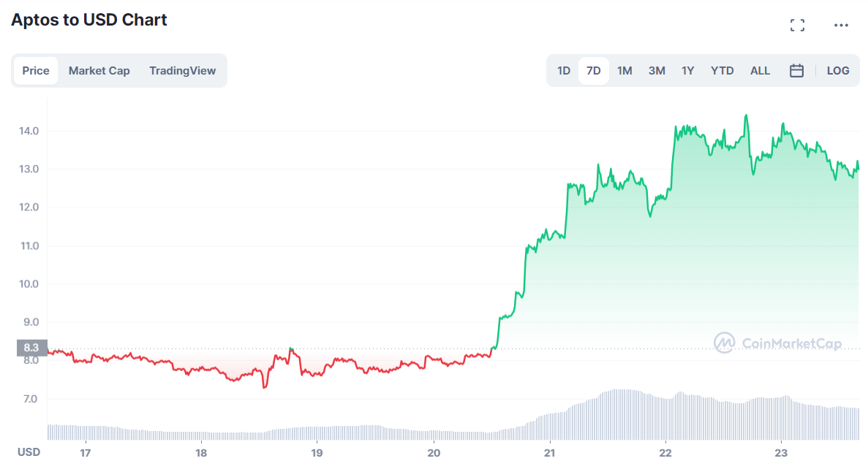Viewport: 868px width, 461px height.
Task: Click the USD currency label
Action: pyautogui.click(x=29, y=452)
